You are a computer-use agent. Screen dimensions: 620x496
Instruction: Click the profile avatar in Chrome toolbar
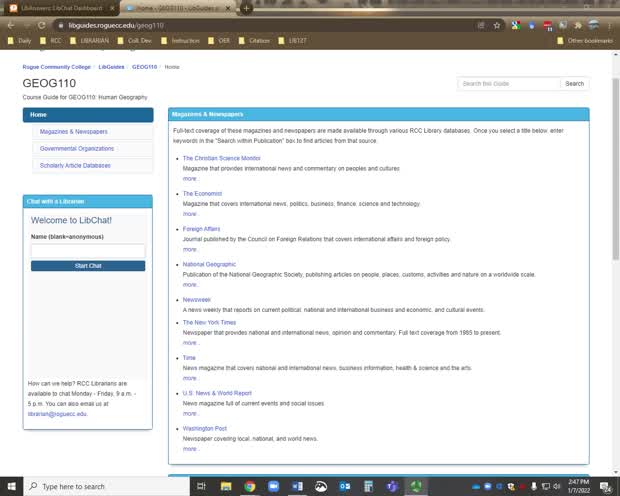(x=594, y=25)
